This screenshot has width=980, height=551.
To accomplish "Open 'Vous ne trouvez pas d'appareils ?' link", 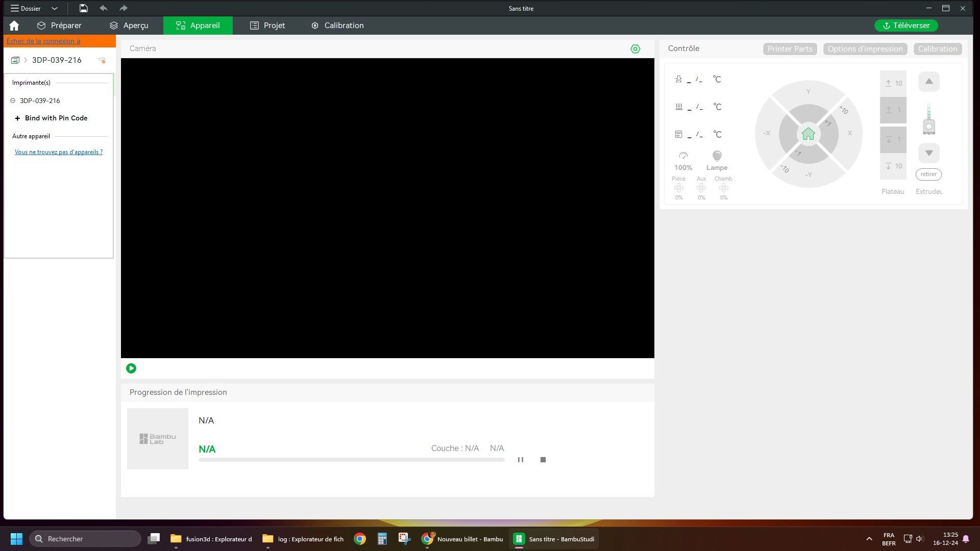I will tap(59, 152).
